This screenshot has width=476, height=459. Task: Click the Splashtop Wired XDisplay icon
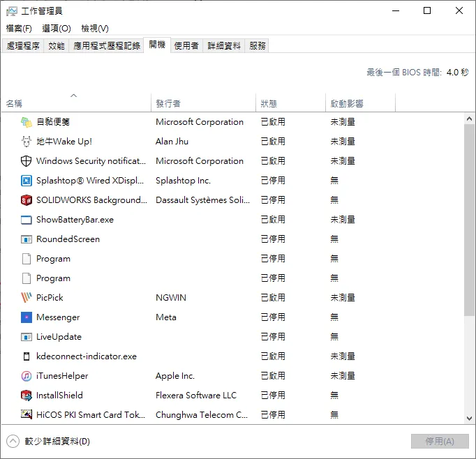coord(27,181)
